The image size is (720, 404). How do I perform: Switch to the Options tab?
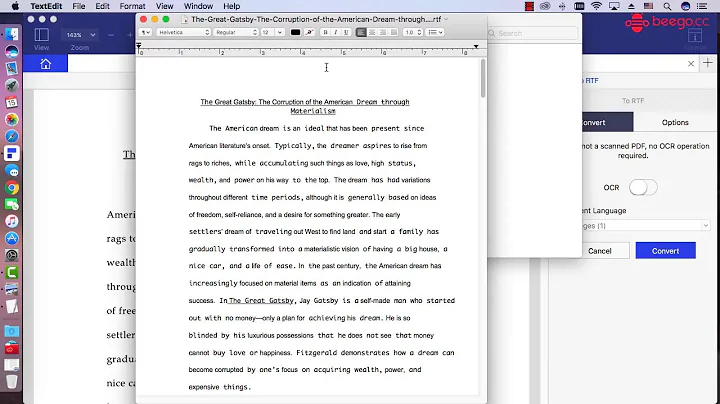click(x=675, y=123)
